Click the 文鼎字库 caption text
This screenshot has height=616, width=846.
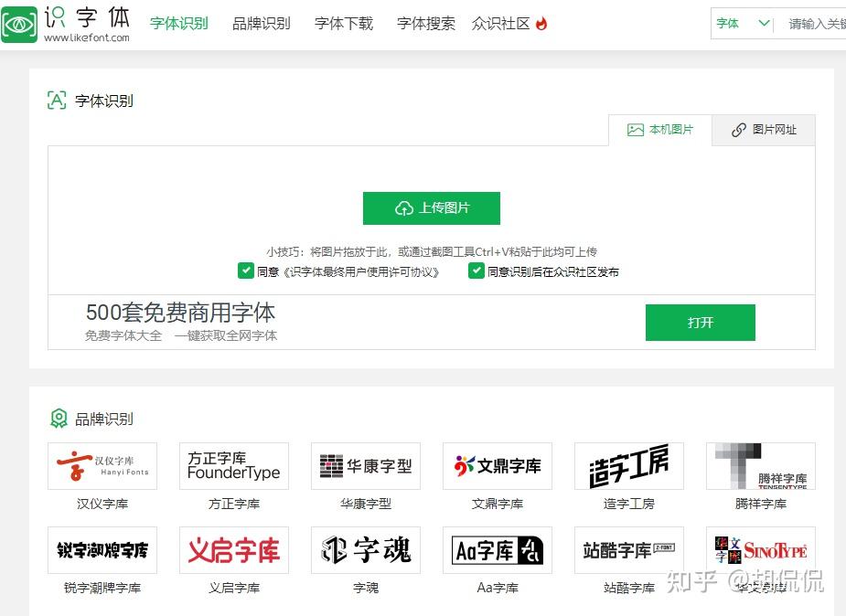click(498, 504)
